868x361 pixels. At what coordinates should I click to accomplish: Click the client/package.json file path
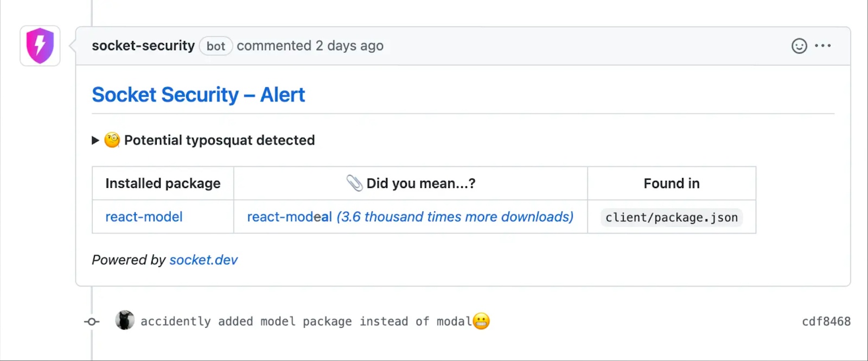click(672, 218)
